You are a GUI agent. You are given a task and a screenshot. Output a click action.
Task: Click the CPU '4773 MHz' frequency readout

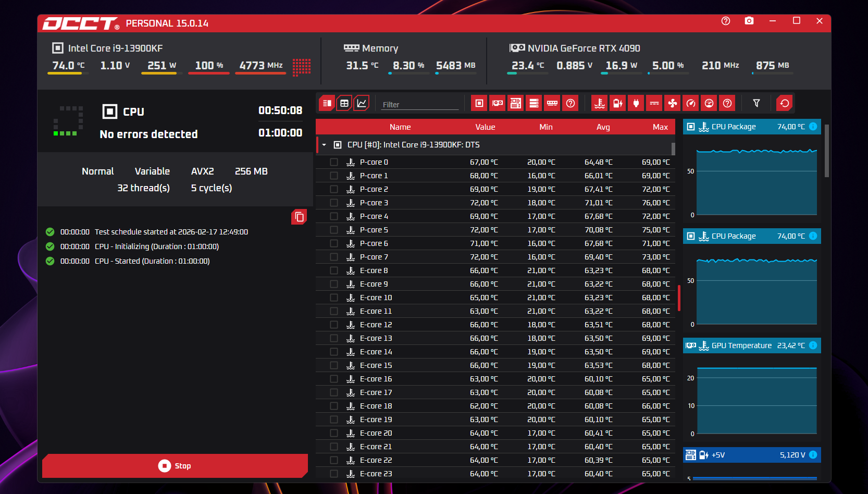pos(261,66)
